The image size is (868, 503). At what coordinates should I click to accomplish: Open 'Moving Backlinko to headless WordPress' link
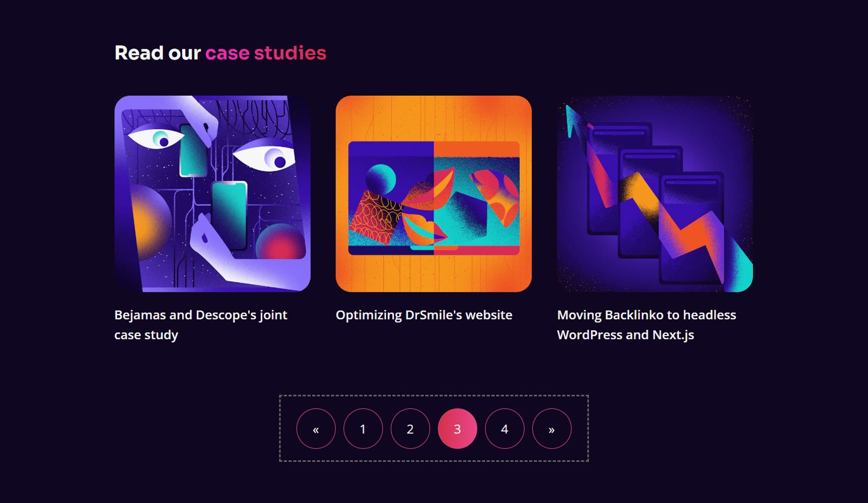646,325
